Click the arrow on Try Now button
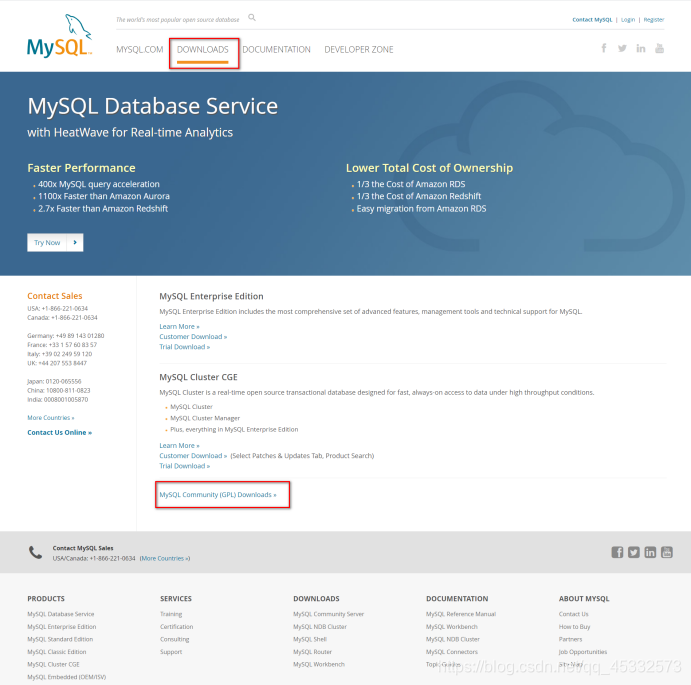This screenshot has height=685, width=691. [x=75, y=242]
